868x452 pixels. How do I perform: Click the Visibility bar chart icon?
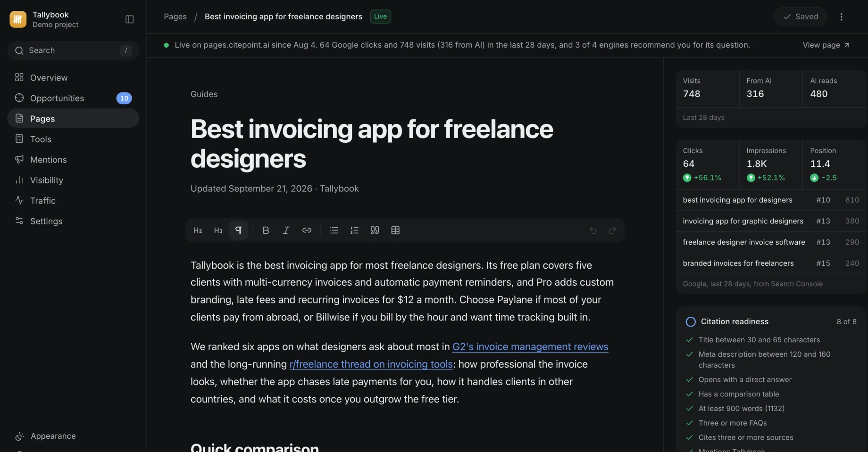tap(19, 180)
